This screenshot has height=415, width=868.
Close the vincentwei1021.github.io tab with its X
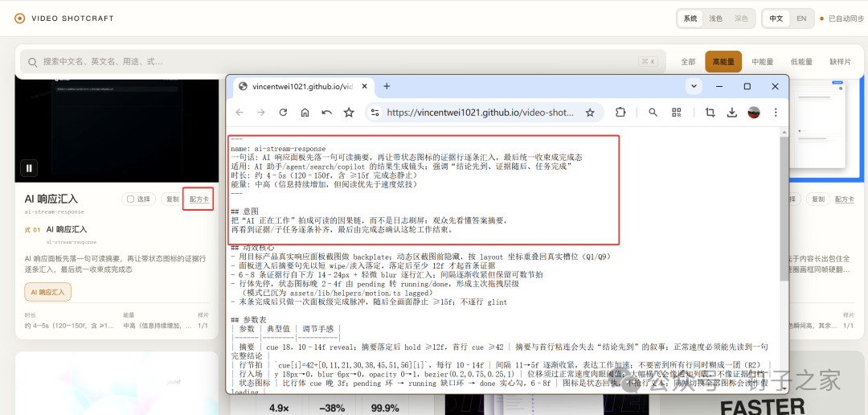click(x=364, y=86)
